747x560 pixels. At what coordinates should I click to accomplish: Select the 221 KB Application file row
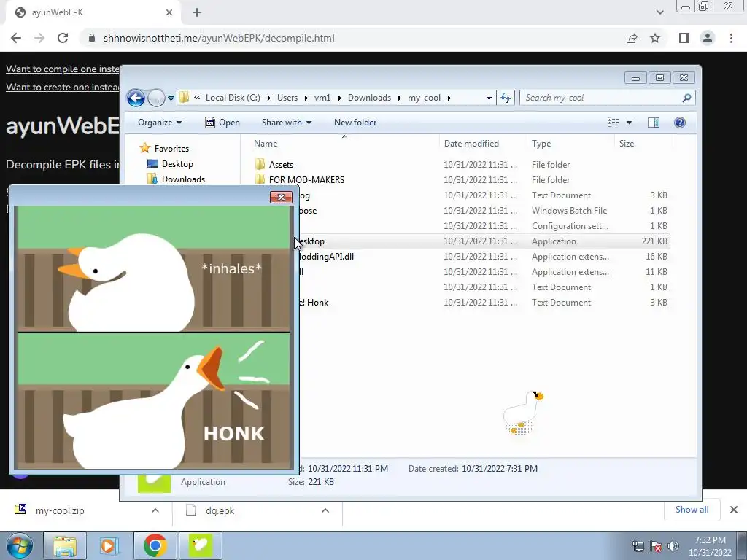(481, 241)
